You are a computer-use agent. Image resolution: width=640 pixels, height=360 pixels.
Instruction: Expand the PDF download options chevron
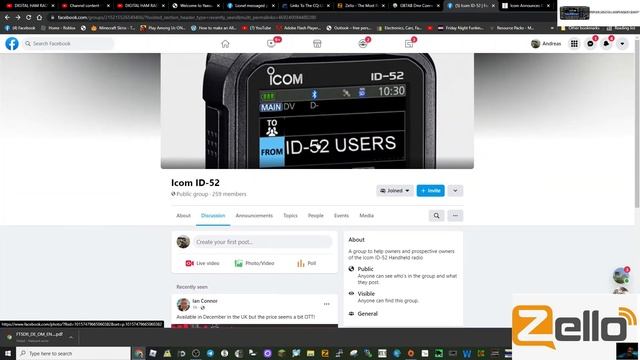point(71,337)
